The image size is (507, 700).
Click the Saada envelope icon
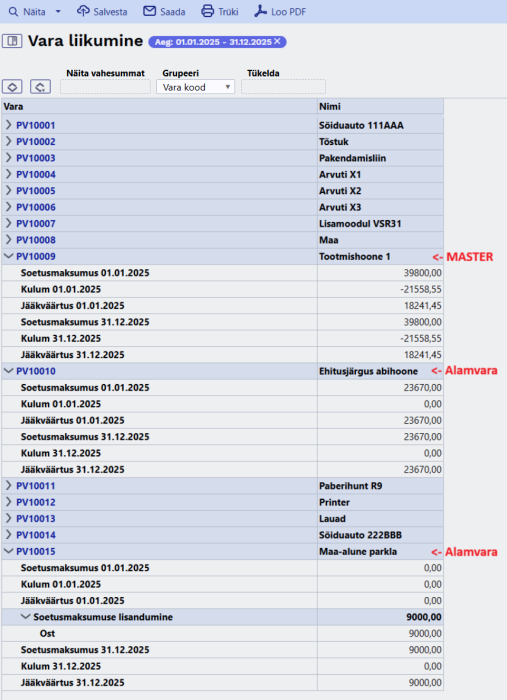tap(150, 11)
